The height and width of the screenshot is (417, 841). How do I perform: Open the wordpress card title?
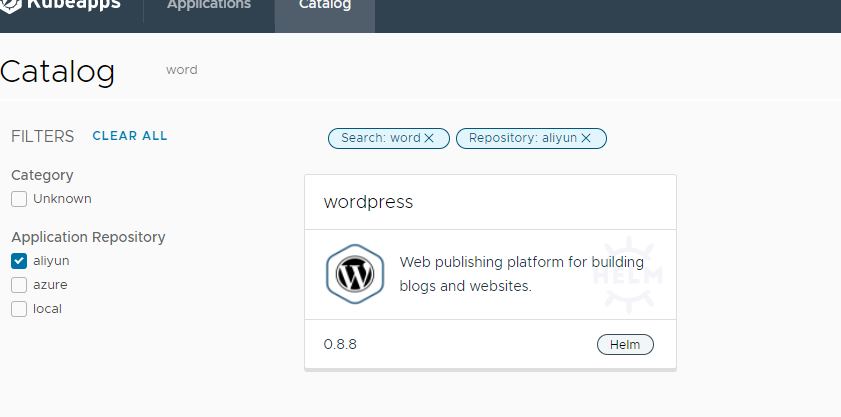[x=368, y=202]
